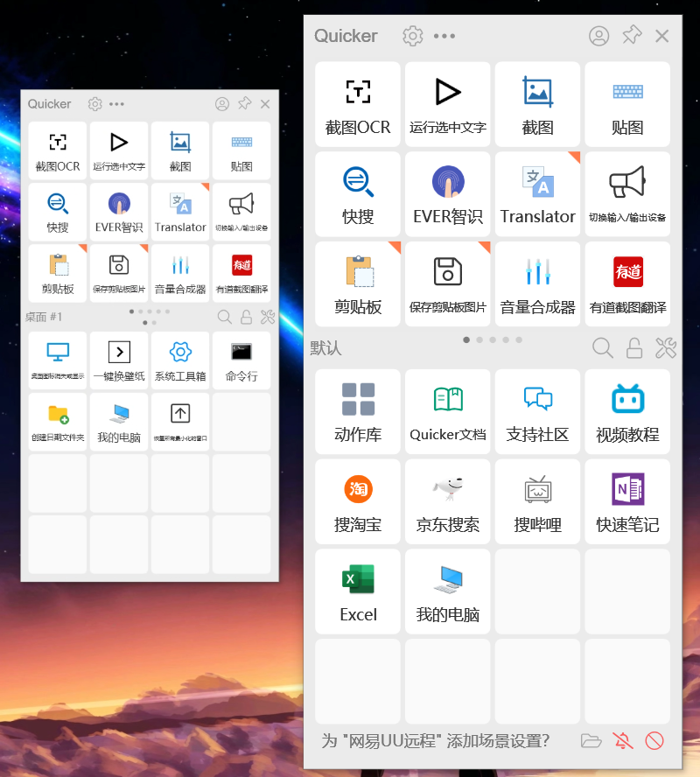
Task: Open edit tools icon in the larger Quicker panel
Action: (666, 348)
